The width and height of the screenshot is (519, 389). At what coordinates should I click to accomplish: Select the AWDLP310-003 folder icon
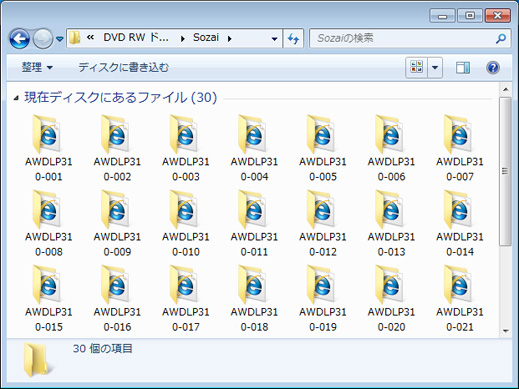point(184,134)
